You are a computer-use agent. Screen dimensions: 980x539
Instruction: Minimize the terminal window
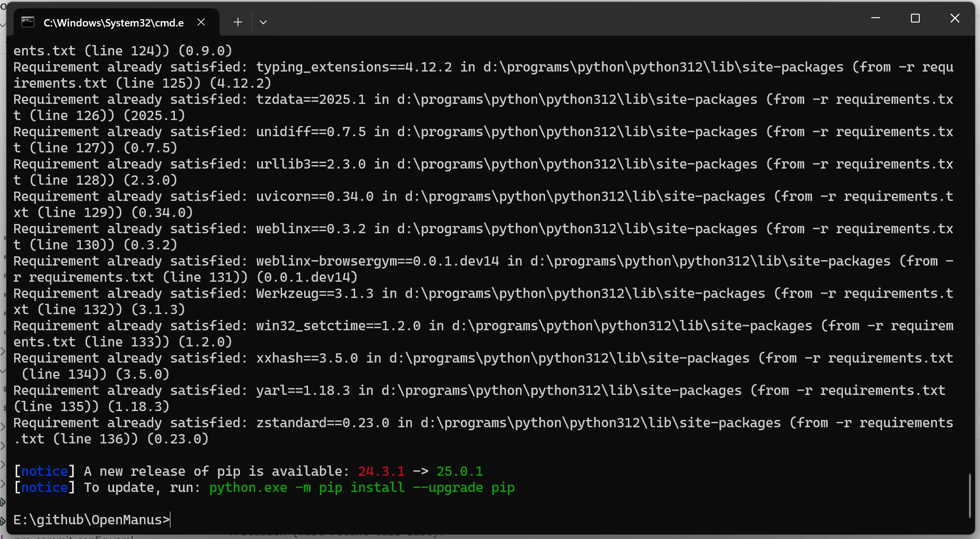coord(876,18)
